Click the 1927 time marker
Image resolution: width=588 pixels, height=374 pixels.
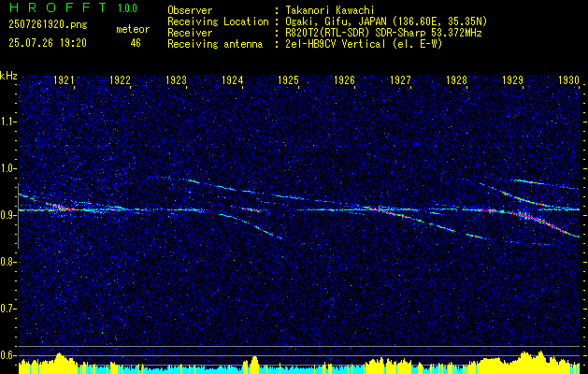coord(400,79)
